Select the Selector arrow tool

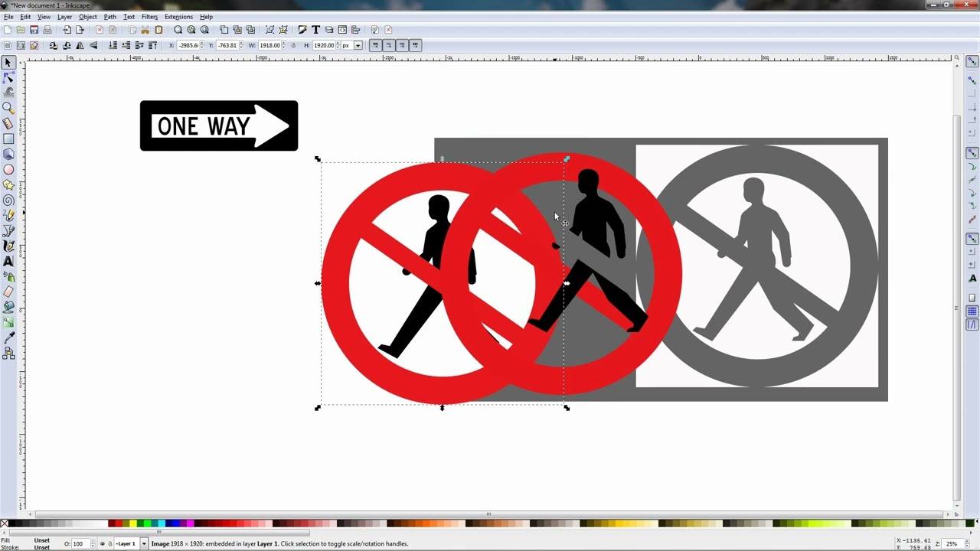click(8, 63)
